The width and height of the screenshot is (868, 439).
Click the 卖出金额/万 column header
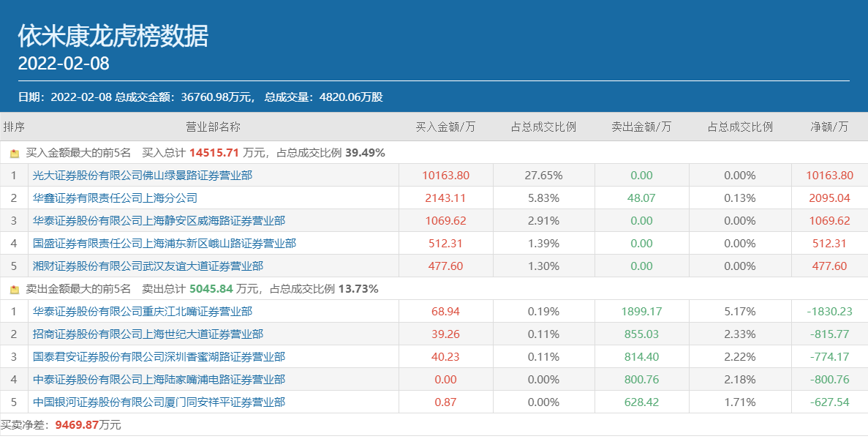pyautogui.click(x=641, y=127)
